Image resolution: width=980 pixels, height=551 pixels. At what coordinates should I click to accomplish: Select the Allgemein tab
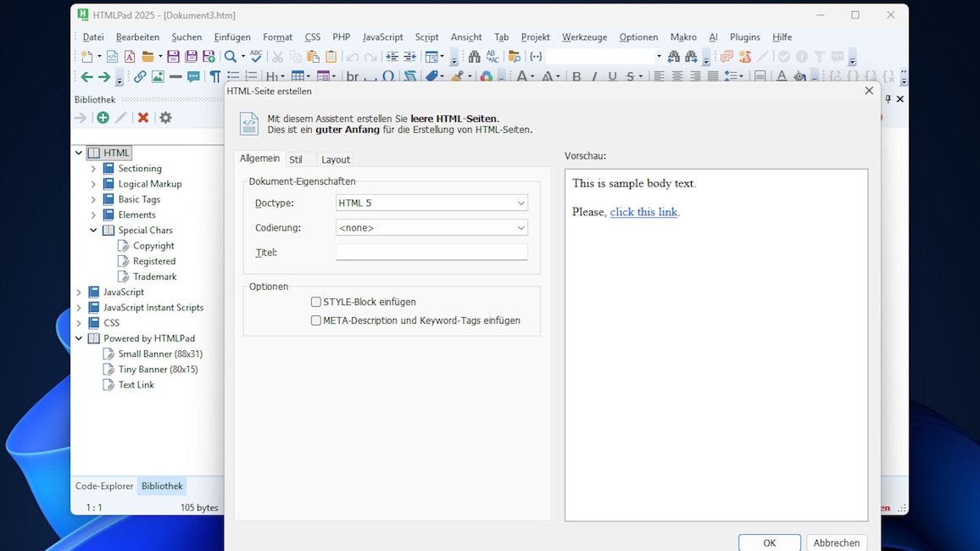[259, 159]
